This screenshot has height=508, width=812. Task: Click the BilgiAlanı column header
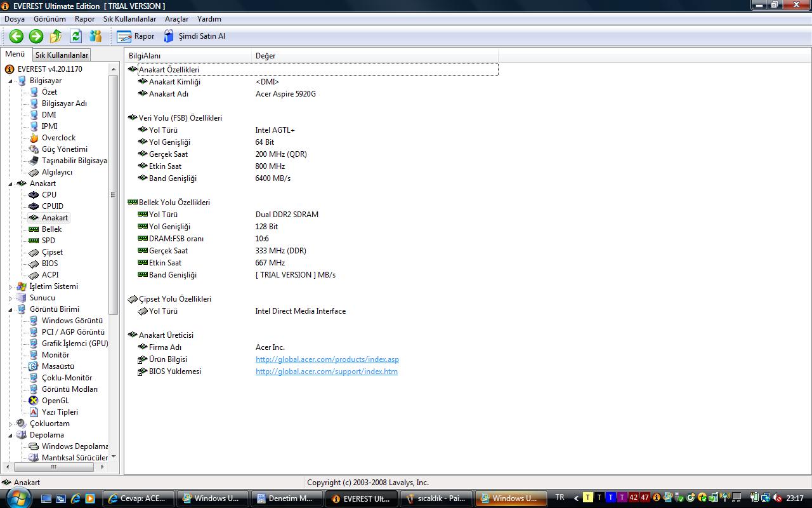coord(188,56)
